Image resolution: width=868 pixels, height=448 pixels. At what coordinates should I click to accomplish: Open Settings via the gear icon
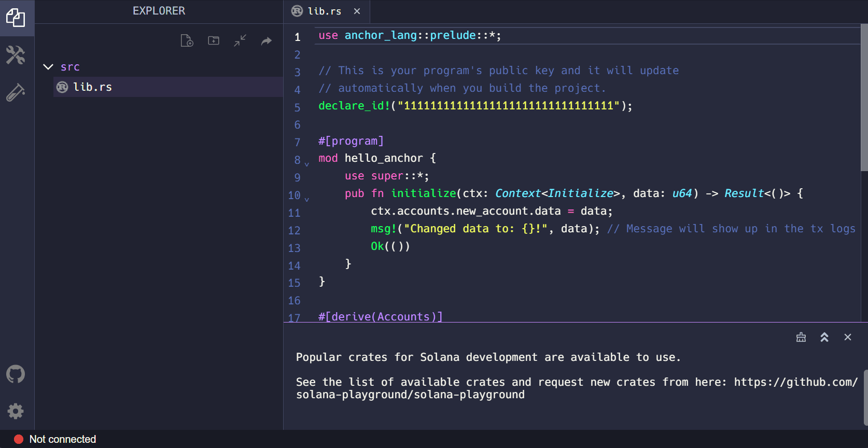tap(16, 411)
